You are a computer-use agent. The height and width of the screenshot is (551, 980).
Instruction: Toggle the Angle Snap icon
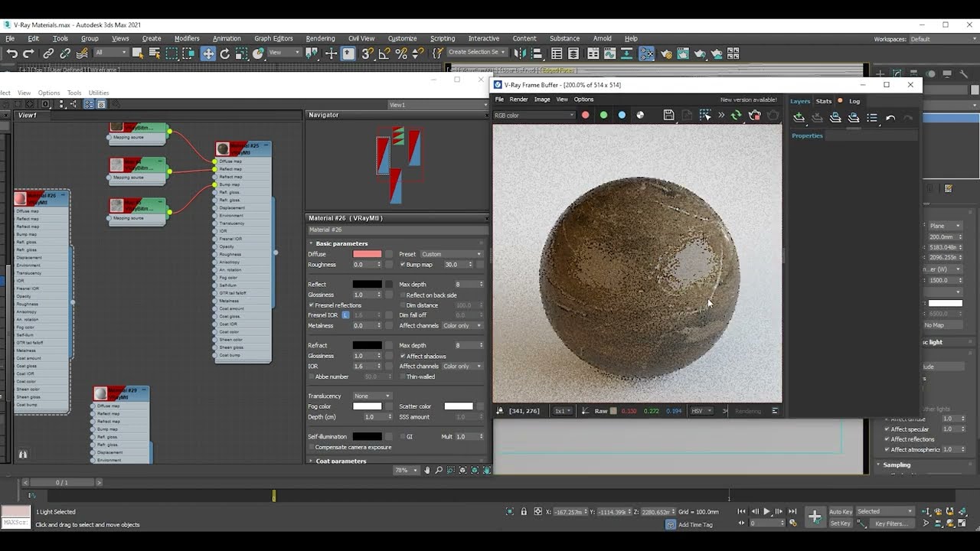384,54
